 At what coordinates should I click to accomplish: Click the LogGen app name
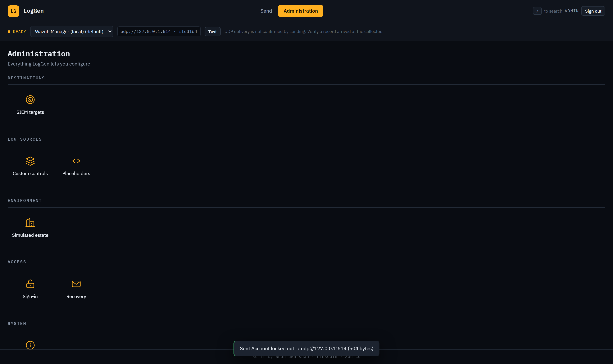click(x=34, y=11)
